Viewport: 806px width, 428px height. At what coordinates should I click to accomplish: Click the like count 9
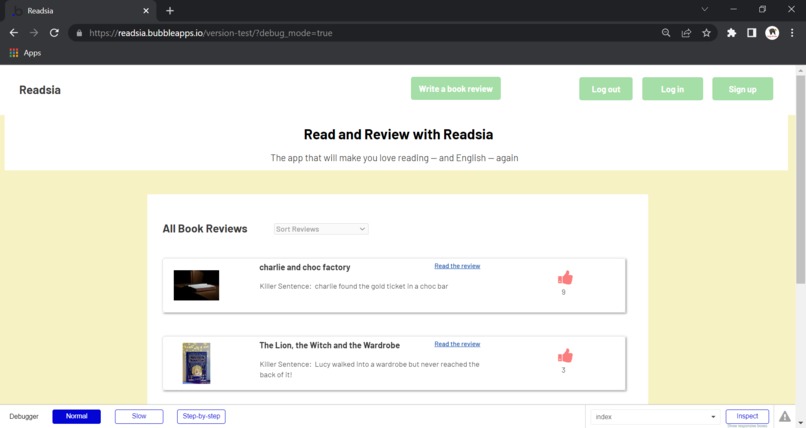click(x=563, y=292)
